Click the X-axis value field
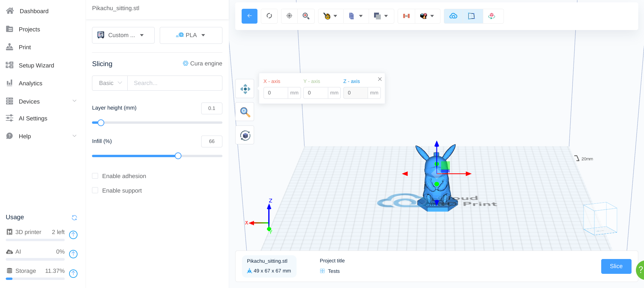Viewport: 644px width, 288px height. [276, 93]
